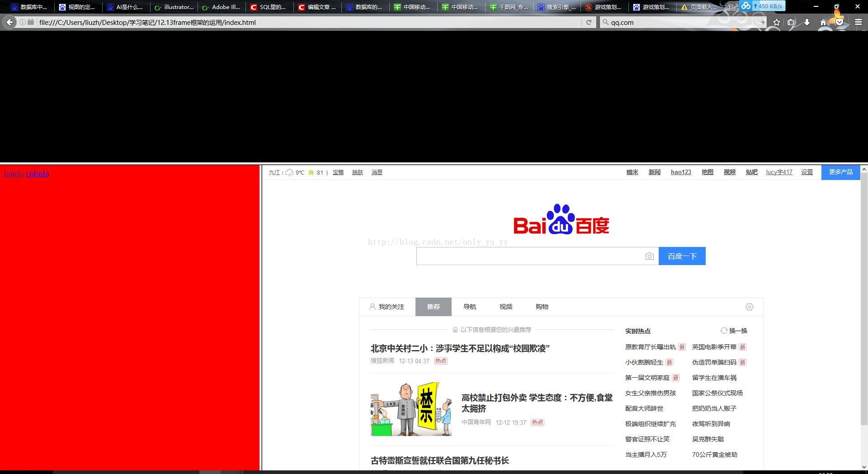Open the browser hamburger menu

[859, 22]
